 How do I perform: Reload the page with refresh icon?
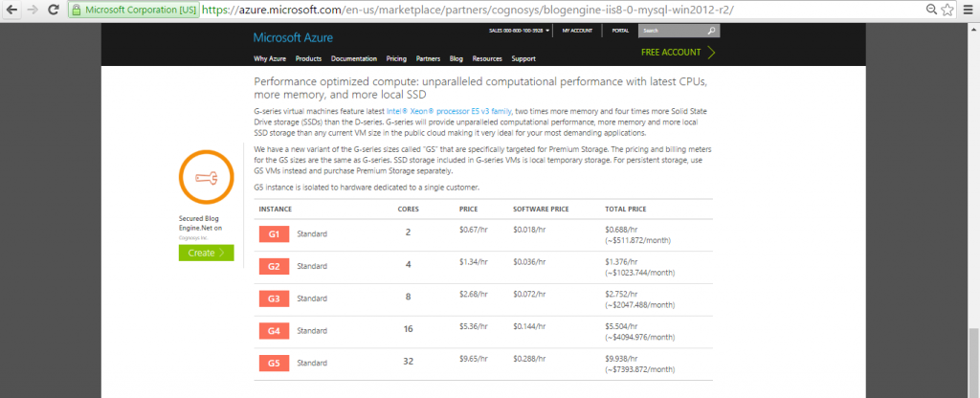(54, 9)
